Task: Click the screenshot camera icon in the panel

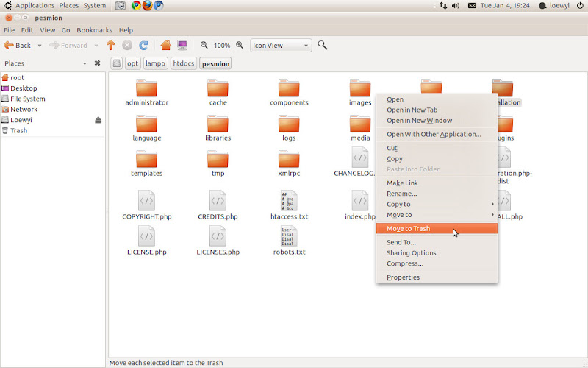Action: coord(121,6)
